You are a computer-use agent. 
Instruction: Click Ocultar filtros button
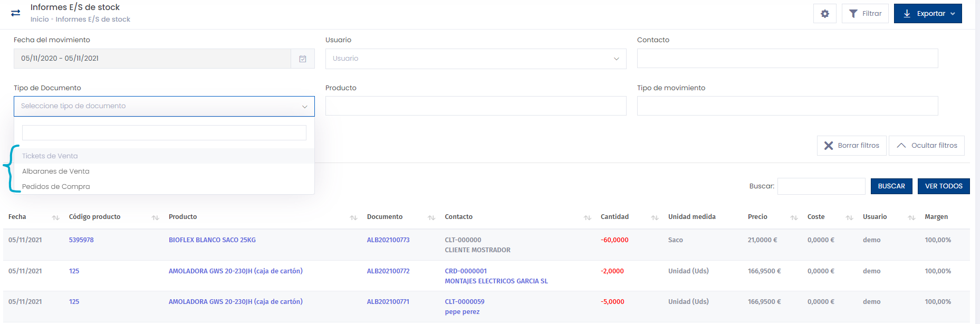click(927, 146)
